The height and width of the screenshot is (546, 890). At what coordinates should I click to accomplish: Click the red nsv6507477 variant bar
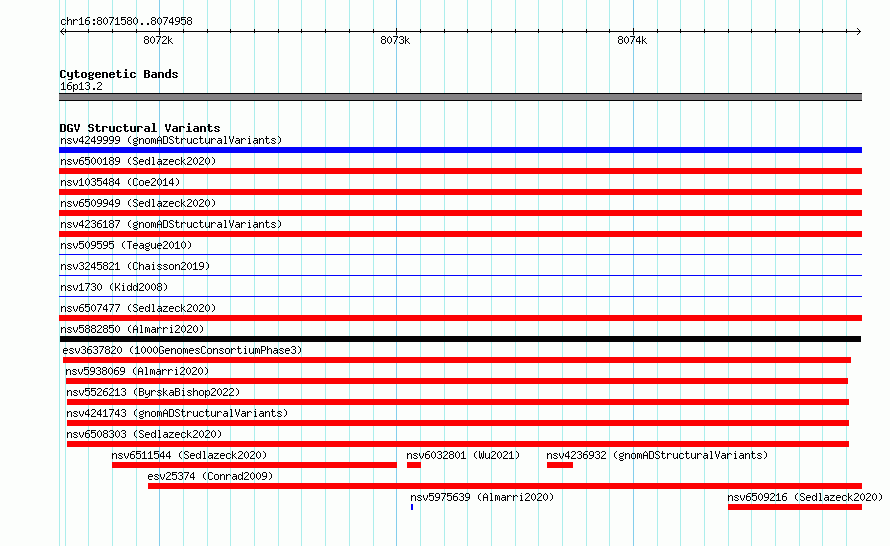(460, 318)
